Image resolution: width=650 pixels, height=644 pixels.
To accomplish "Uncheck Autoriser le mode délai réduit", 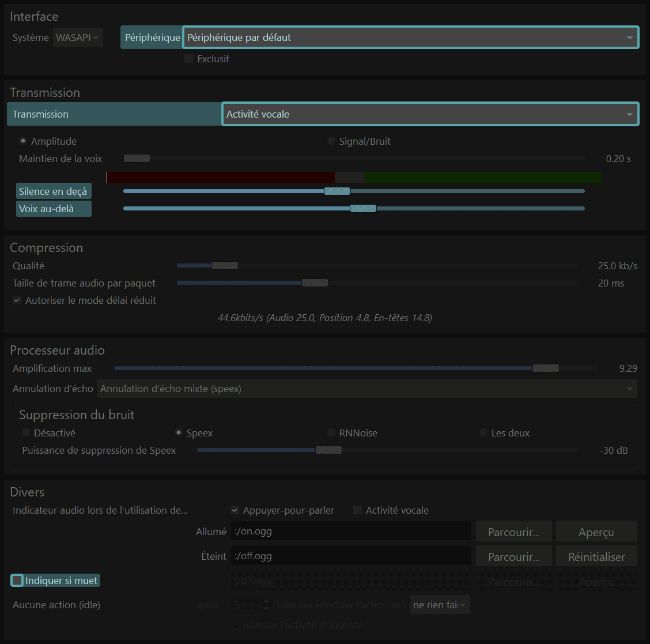I will pyautogui.click(x=17, y=300).
